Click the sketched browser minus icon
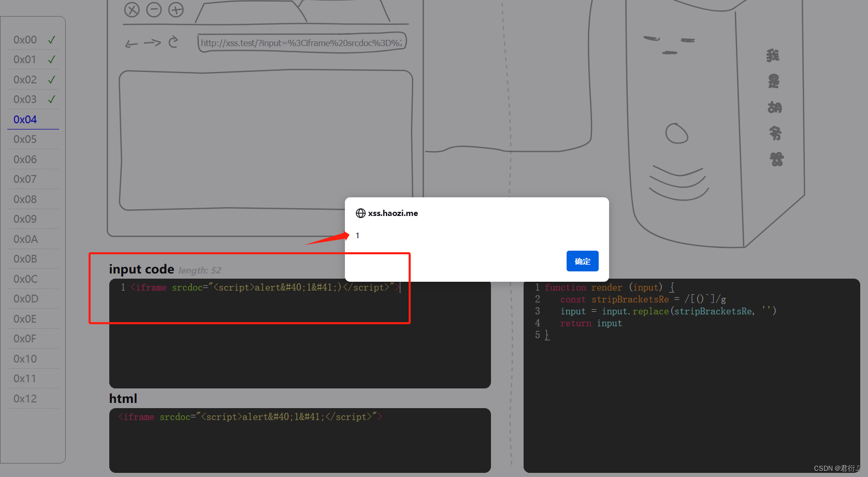The height and width of the screenshot is (477, 868). [x=154, y=9]
